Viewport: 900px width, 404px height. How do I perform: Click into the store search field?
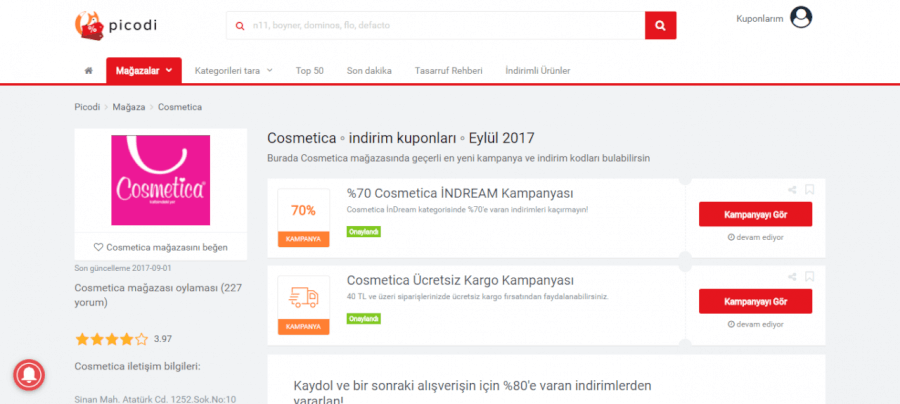tap(436, 26)
